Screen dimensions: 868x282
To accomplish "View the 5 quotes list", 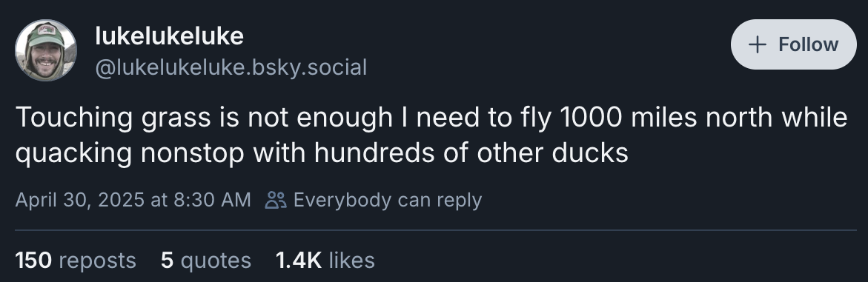I will [x=206, y=260].
